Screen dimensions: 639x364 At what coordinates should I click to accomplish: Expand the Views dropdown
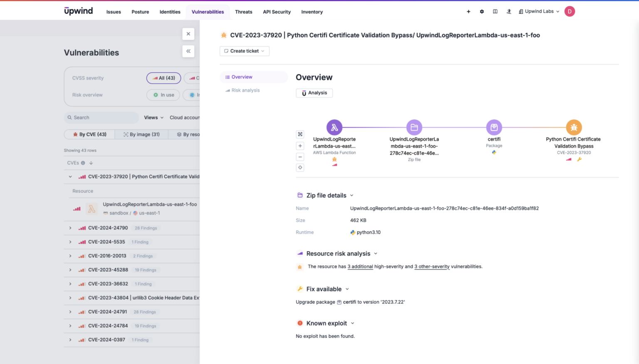point(153,117)
